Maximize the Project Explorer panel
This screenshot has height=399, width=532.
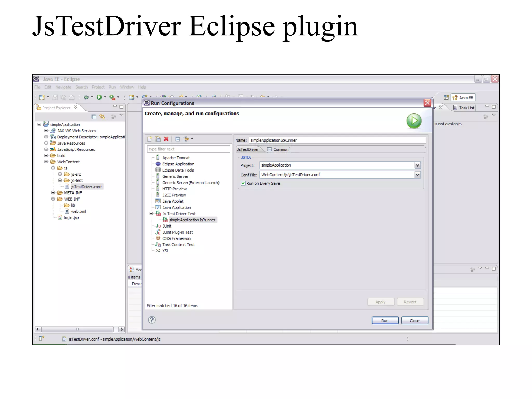pos(121,107)
